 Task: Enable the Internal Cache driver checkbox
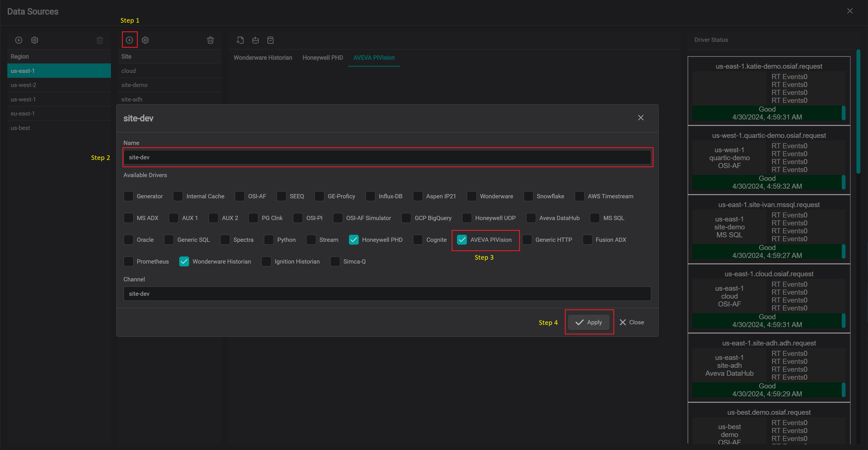pos(178,196)
